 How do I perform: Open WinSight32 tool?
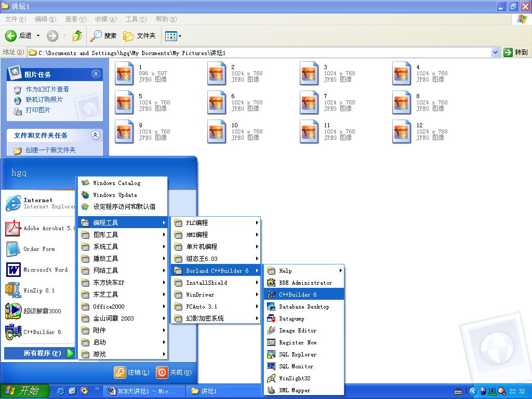pos(303,378)
